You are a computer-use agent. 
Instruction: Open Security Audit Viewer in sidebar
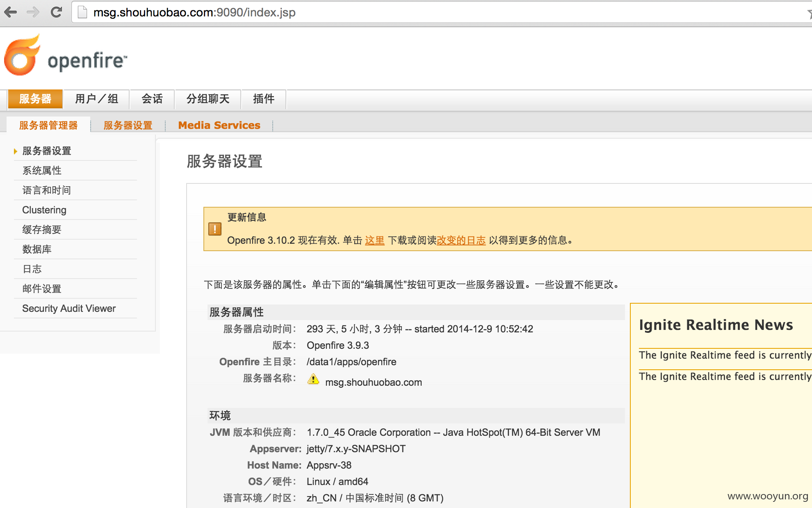click(x=69, y=309)
